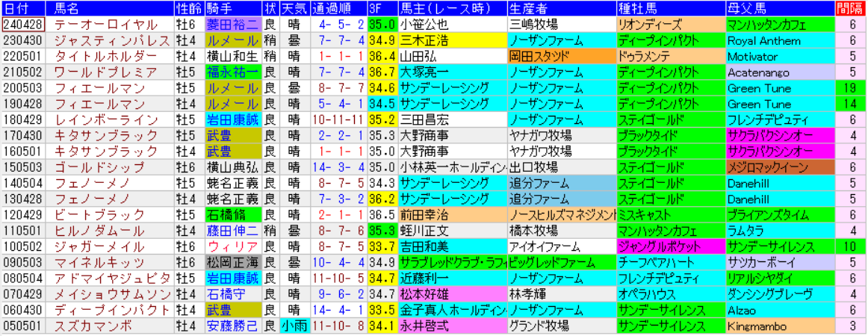Image resolution: width=868 pixels, height=336 pixels.
Task: Click フェノーメノ in the 140504 row
Action: 91,183
